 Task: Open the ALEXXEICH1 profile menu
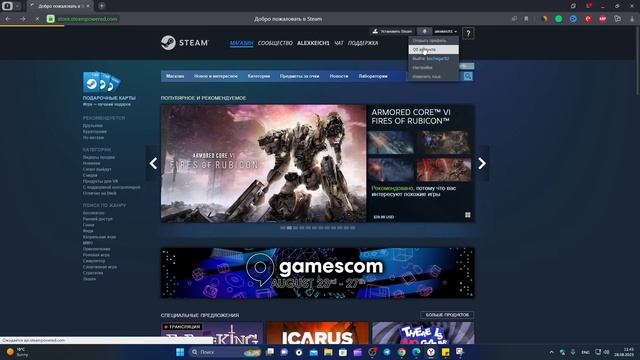(x=313, y=43)
